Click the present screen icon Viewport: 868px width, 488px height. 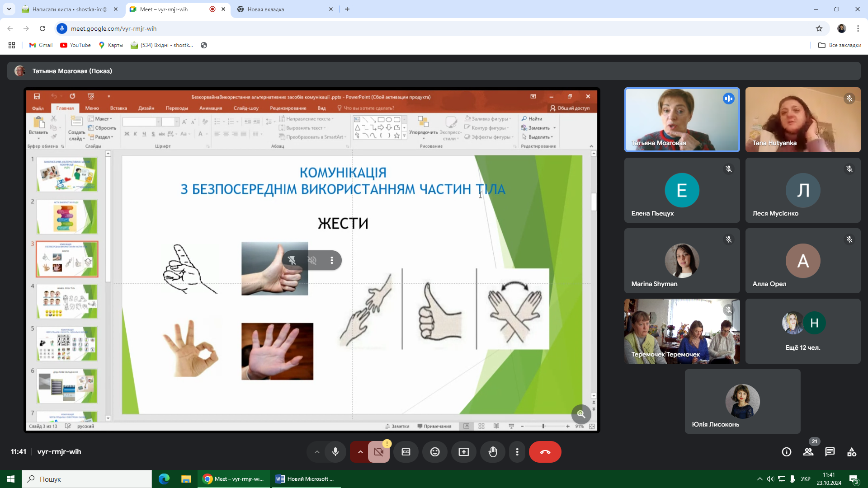464,452
